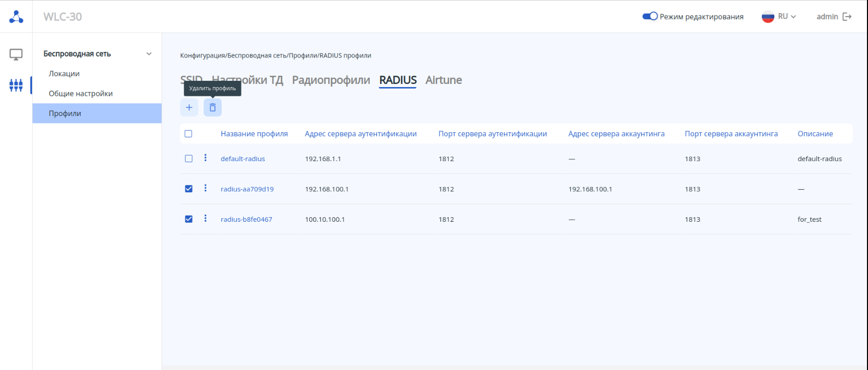Viewport: 868px width, 370px height.
Task: Open the default-radius profile link
Action: click(x=243, y=159)
